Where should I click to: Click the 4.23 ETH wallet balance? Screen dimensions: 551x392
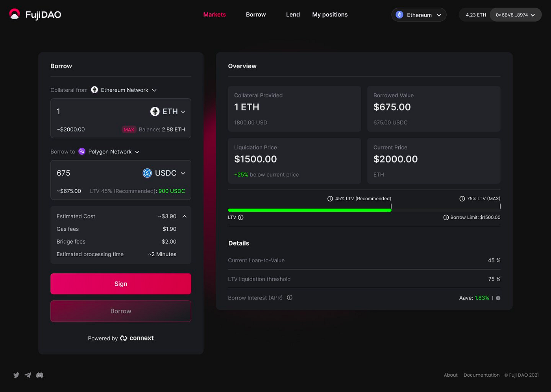click(476, 15)
